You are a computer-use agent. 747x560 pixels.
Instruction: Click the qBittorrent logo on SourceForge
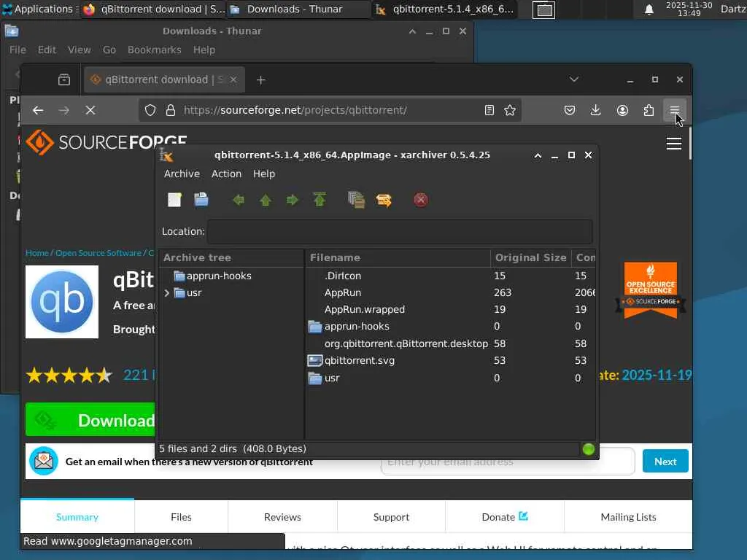(x=62, y=302)
